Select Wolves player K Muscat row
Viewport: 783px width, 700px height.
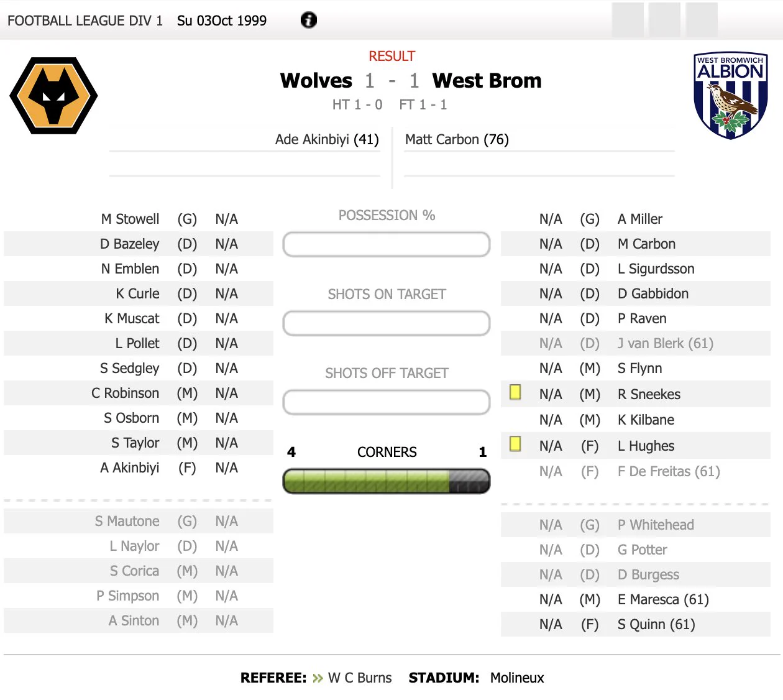click(x=139, y=318)
